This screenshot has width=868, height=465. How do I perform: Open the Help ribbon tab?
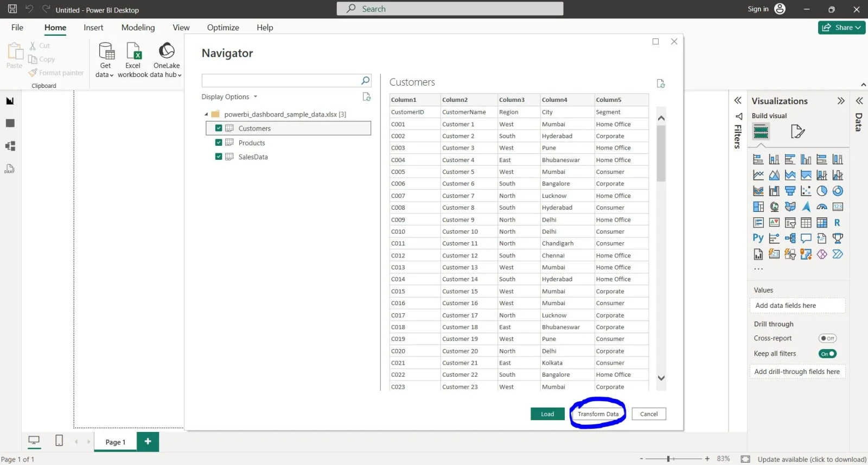click(x=265, y=28)
